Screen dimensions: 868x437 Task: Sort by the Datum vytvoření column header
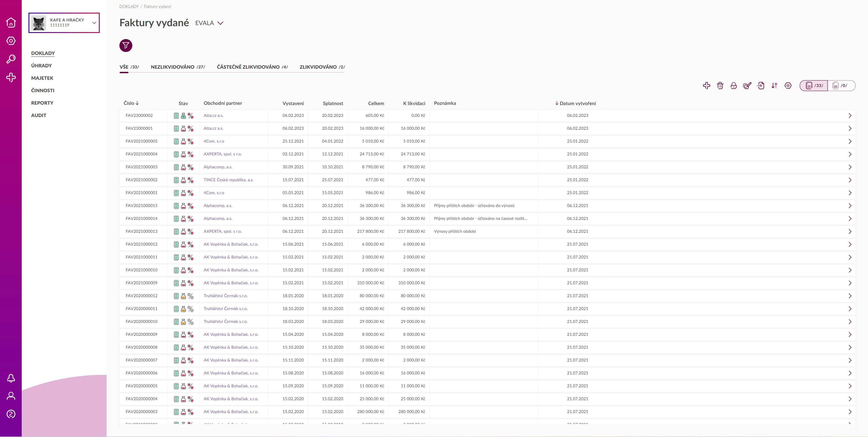coord(576,103)
